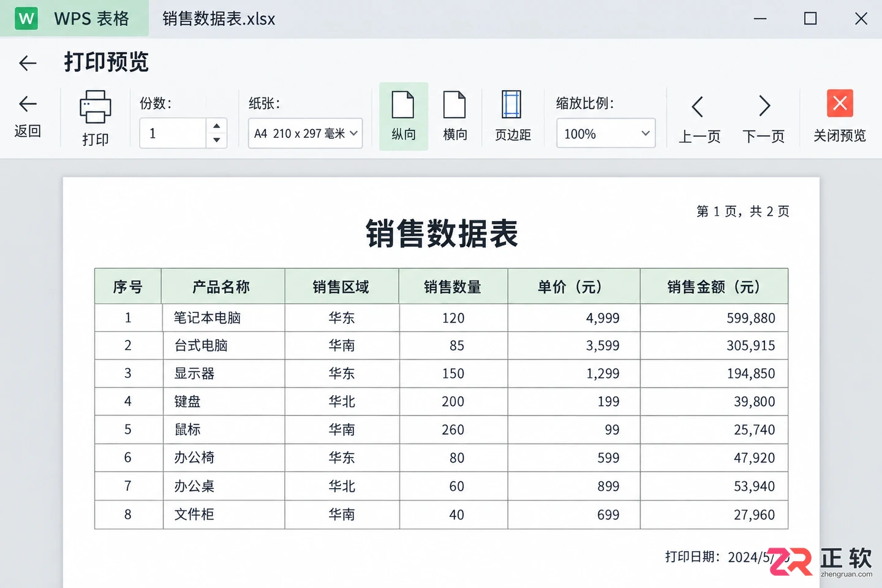The image size is (882, 588).
Task: Maximize the WPS window
Action: coord(810,18)
